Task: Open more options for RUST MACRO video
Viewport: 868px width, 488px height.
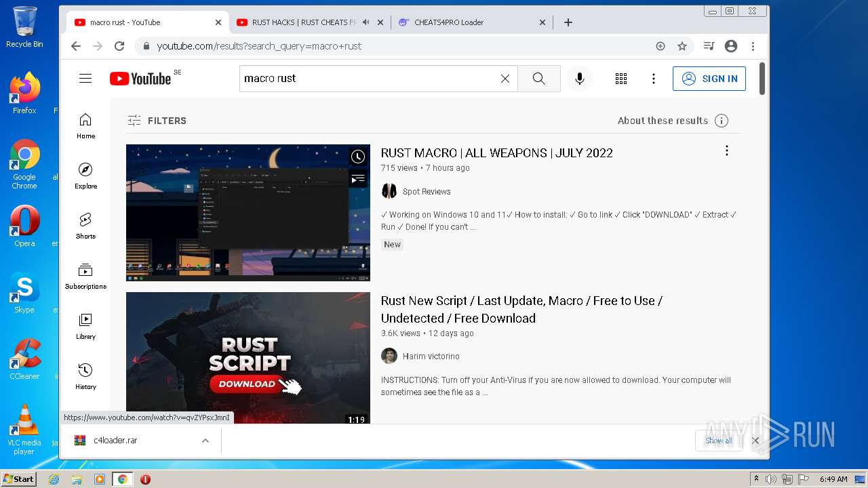Action: [727, 151]
